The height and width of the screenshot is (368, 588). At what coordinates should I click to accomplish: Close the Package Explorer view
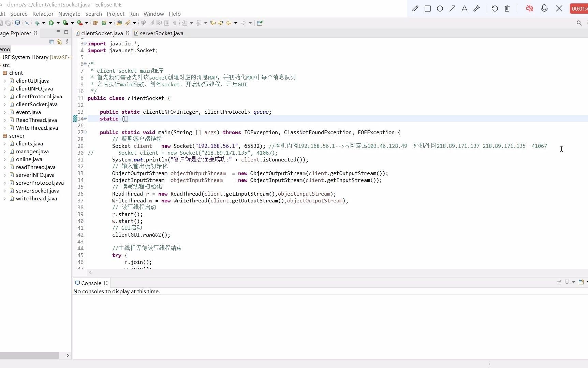point(35,33)
